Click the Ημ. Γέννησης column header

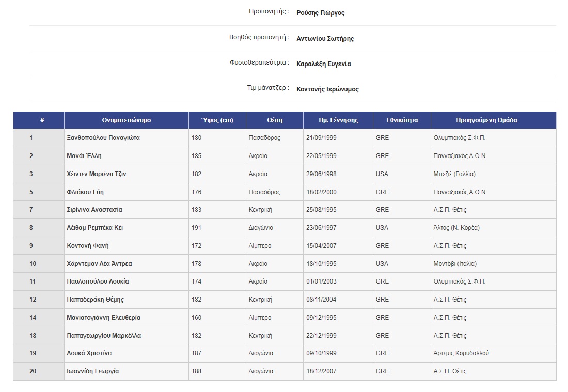[x=338, y=120]
